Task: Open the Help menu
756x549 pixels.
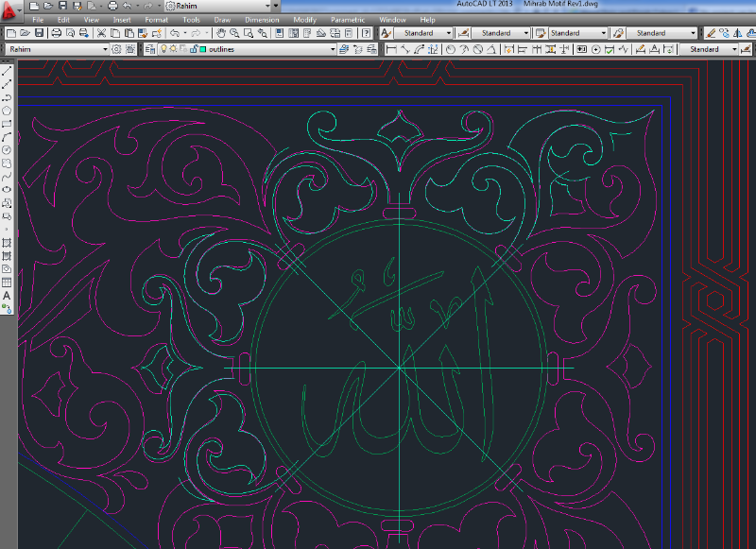Action: 427,20
